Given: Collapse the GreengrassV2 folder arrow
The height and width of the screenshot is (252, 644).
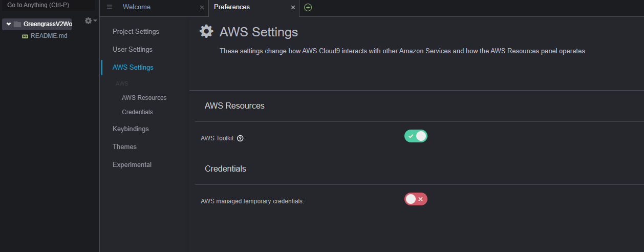Looking at the screenshot, I should pyautogui.click(x=9, y=24).
